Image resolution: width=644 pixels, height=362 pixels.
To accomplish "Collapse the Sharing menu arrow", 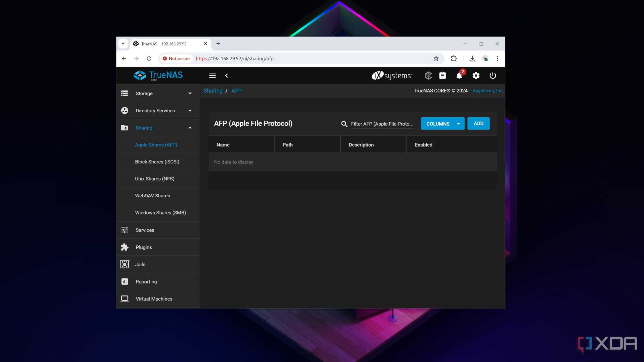I will tap(190, 128).
